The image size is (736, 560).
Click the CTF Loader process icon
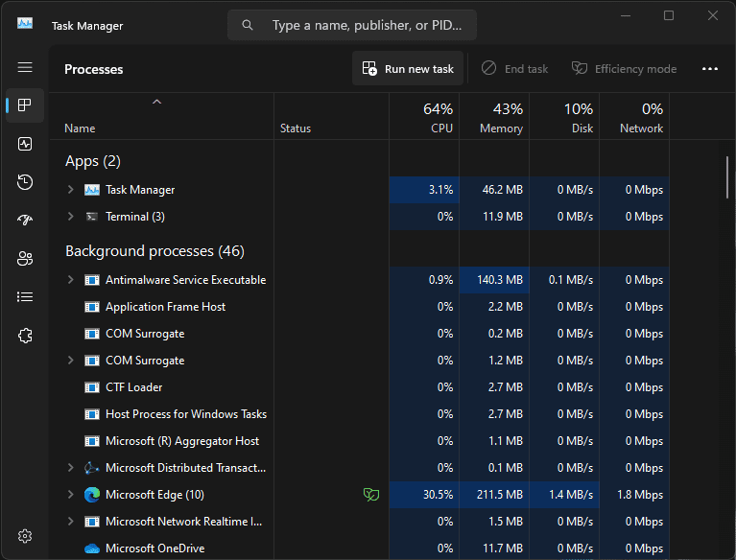pyautogui.click(x=91, y=387)
